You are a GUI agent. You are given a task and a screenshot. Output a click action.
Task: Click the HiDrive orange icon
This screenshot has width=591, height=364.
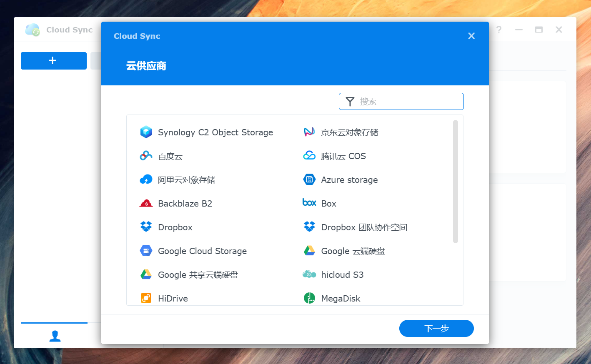coord(146,298)
